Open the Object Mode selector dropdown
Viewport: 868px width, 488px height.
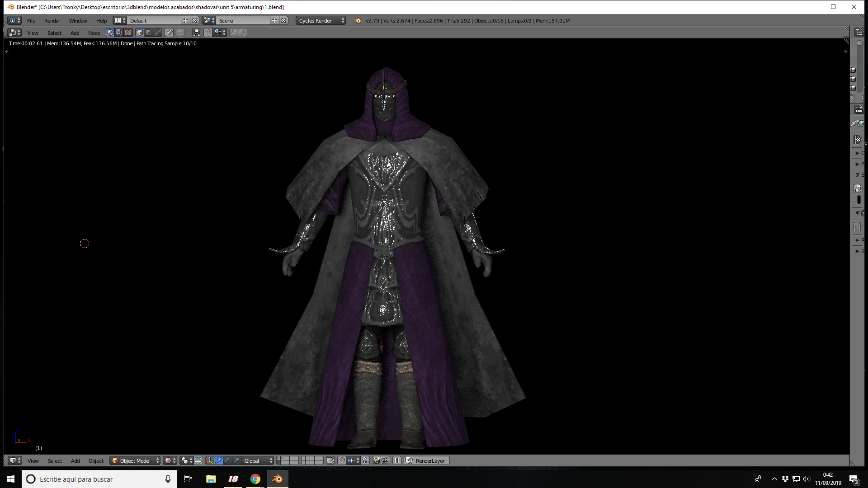[x=135, y=460]
